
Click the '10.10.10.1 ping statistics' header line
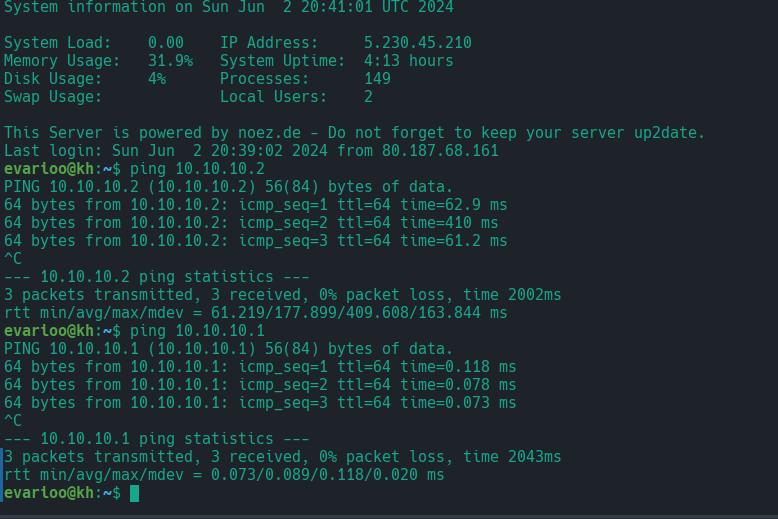pos(157,439)
